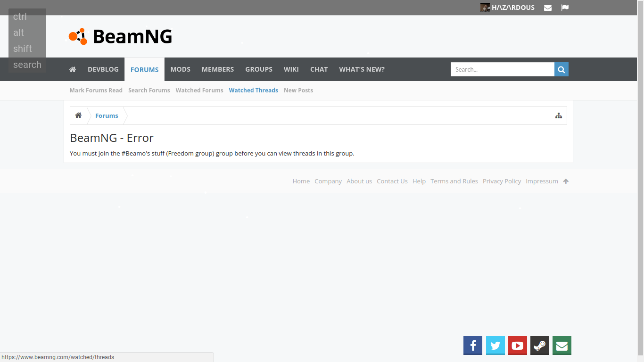Open the Facebook social icon
Screen dimensions: 644x362
click(x=473, y=346)
